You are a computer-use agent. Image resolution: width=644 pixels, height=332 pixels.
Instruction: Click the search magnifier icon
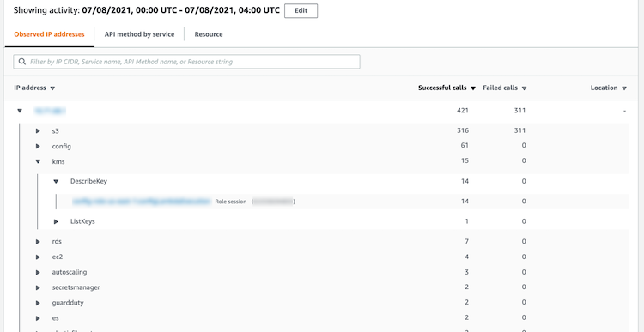[x=22, y=62]
